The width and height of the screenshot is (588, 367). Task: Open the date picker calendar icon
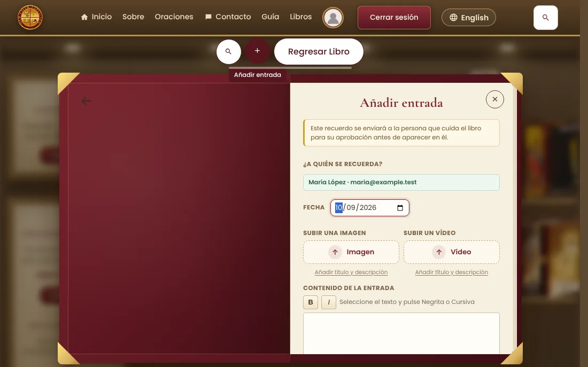[400, 208]
